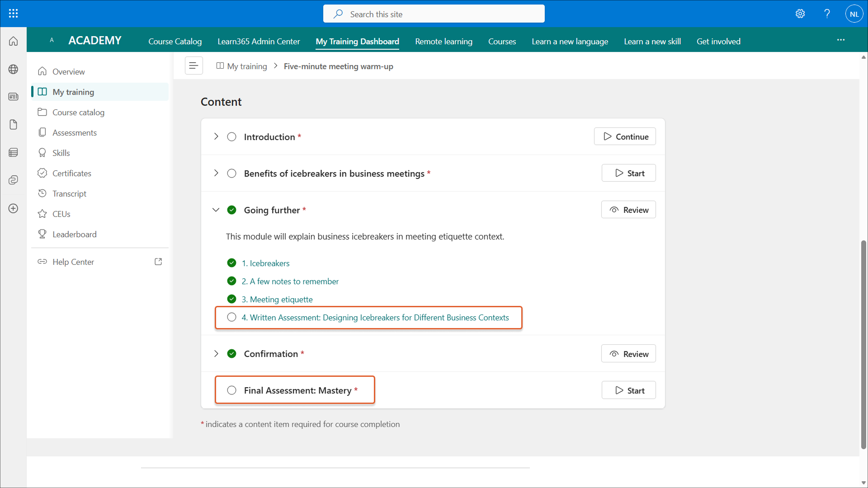This screenshot has width=868, height=488.
Task: Click the settings gear icon
Action: pos(800,14)
